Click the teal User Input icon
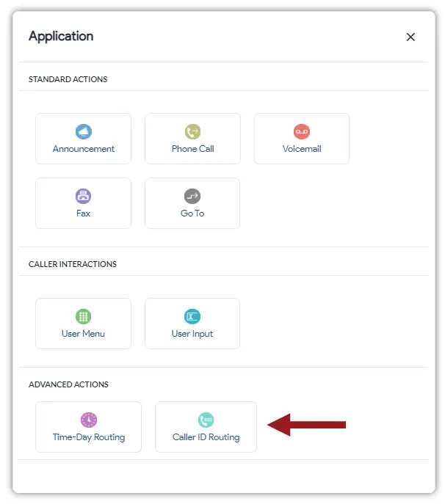 [x=192, y=317]
